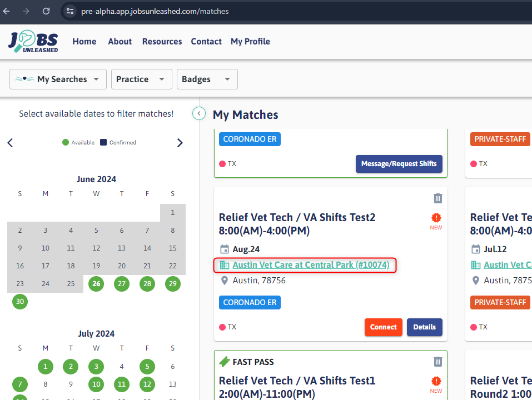Click the July 2024 month heading
Screen dimensions: 532x400
(x=96, y=333)
